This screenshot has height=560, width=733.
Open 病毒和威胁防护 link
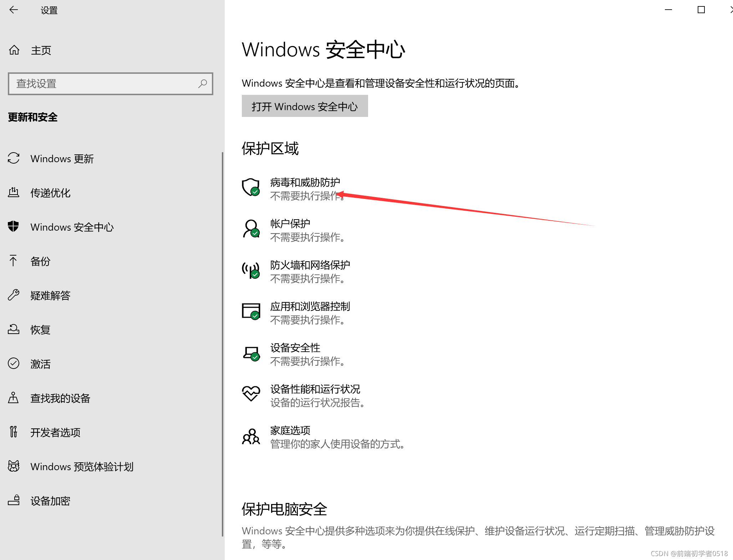click(x=305, y=183)
